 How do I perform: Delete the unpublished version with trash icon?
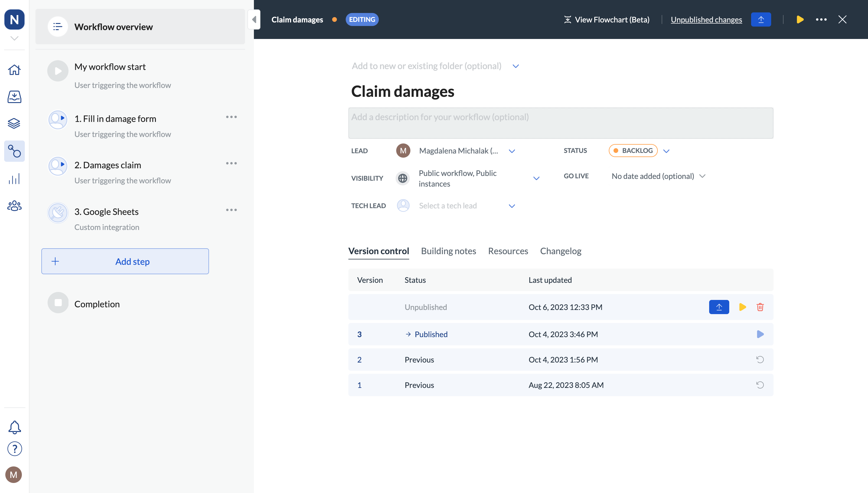[x=760, y=307]
